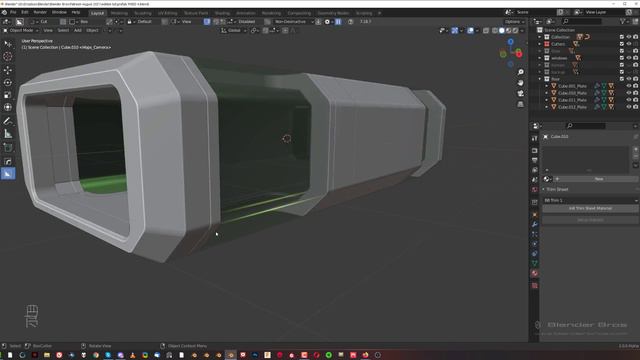640x360 pixels.
Task: Open the Modifiers wrench properties tab
Action: pos(534,224)
